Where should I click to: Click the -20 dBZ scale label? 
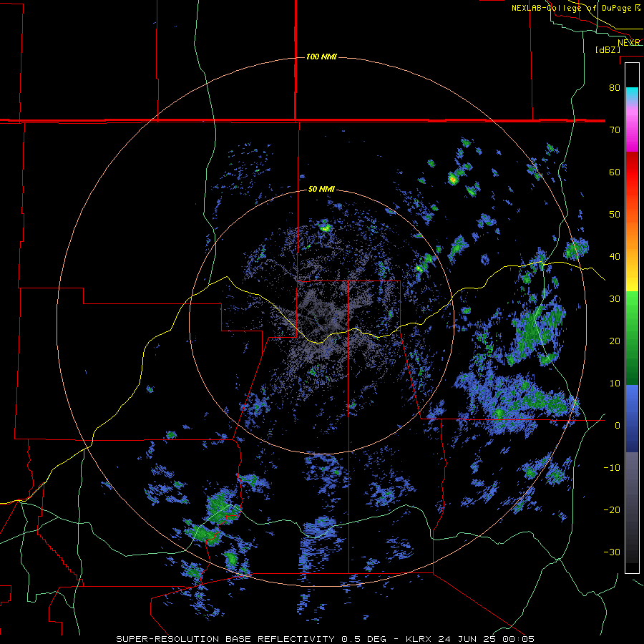(x=612, y=510)
